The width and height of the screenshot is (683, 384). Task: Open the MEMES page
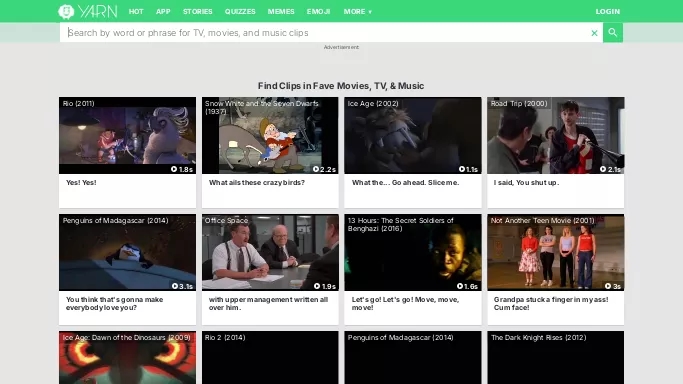click(281, 12)
